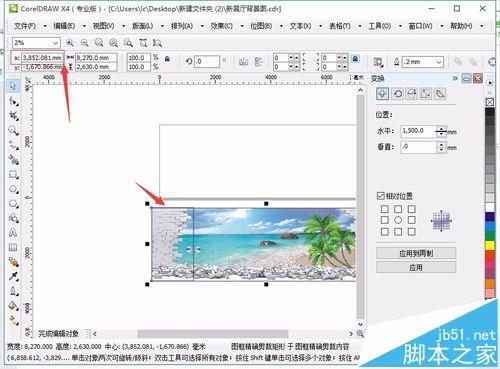Click the Zoom Out magnifier icon

click(x=85, y=43)
